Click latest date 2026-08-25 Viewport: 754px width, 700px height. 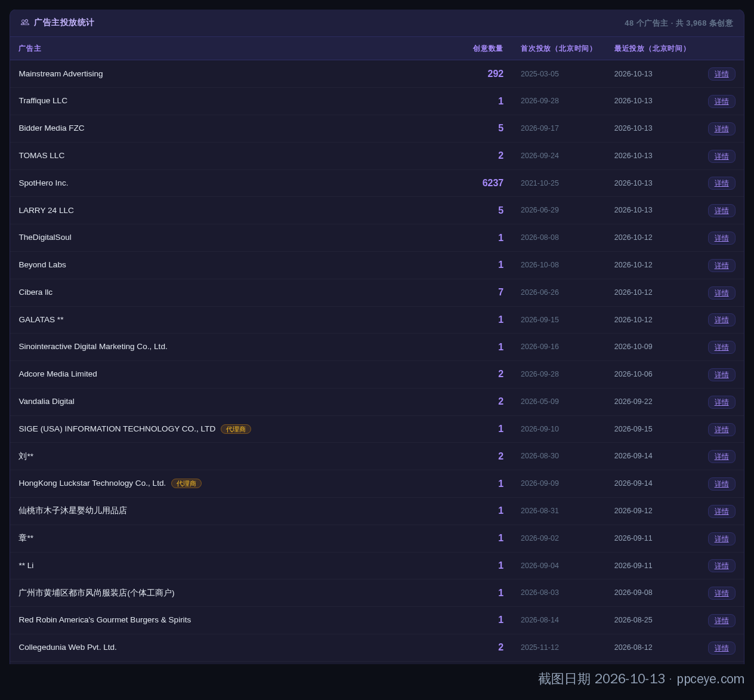click(x=634, y=620)
